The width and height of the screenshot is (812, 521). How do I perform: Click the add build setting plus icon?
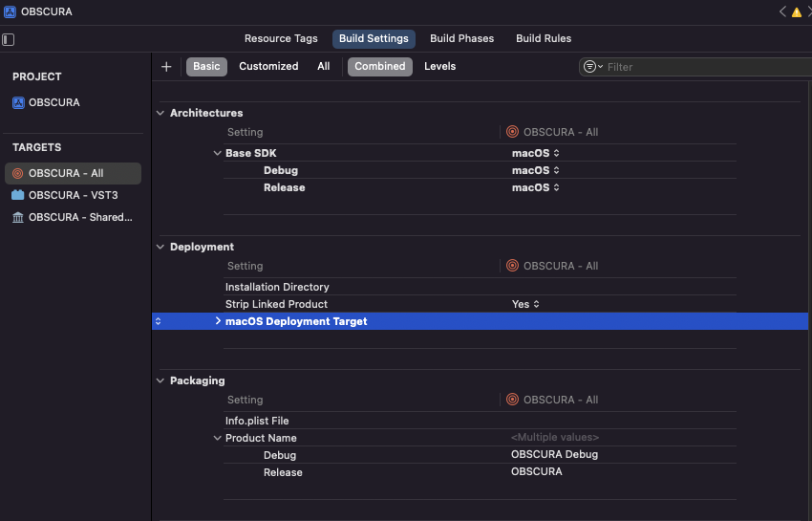[x=166, y=66]
